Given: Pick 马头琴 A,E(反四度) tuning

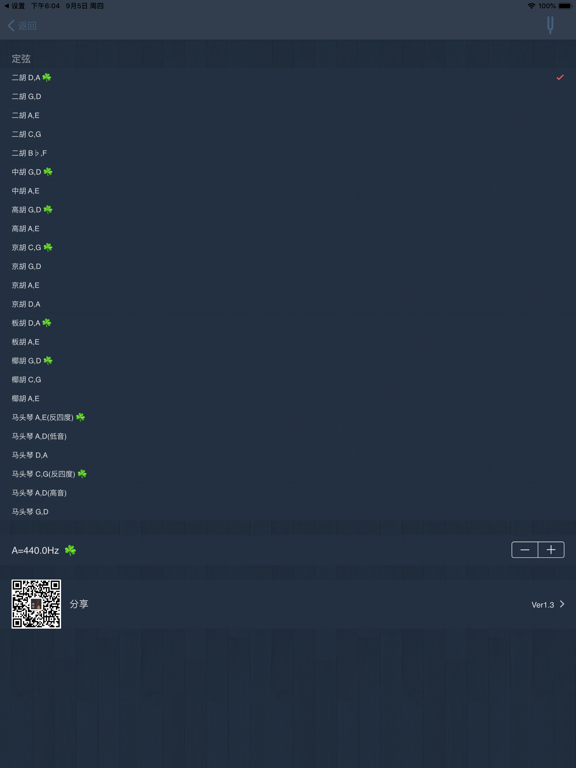Looking at the screenshot, I should (288, 417).
